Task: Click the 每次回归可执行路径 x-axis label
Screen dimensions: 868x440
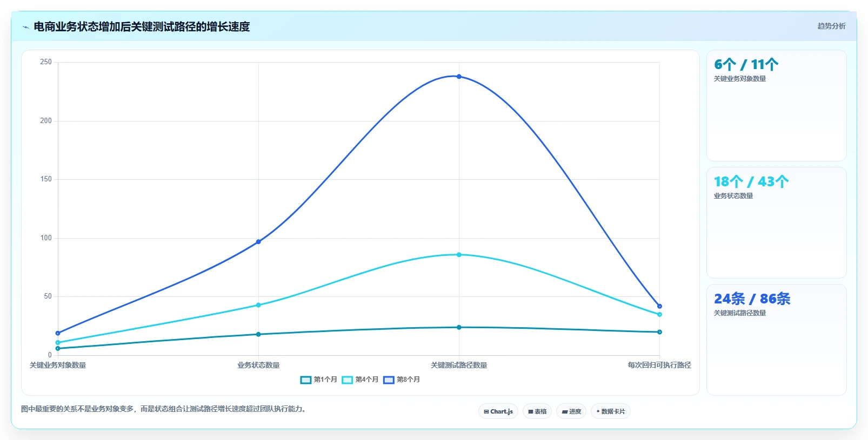Action: (x=659, y=365)
